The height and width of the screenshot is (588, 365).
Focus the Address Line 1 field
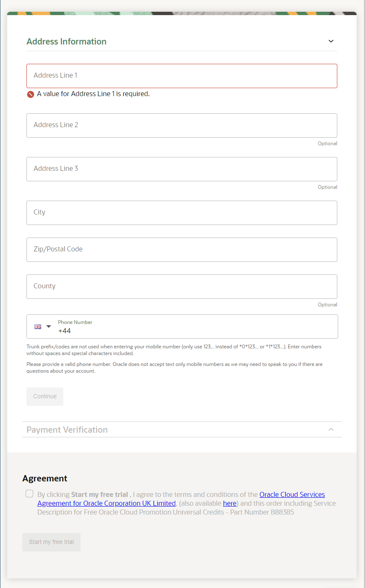pos(182,76)
